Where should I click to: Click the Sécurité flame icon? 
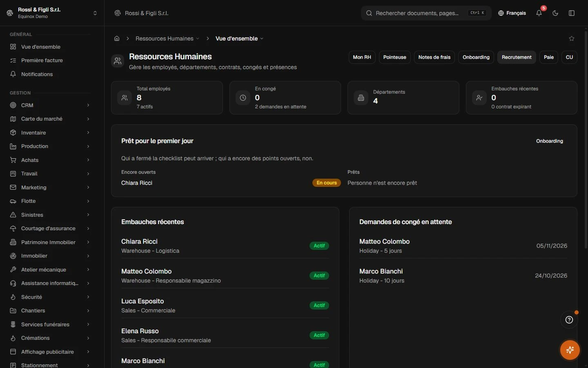[x=13, y=297]
